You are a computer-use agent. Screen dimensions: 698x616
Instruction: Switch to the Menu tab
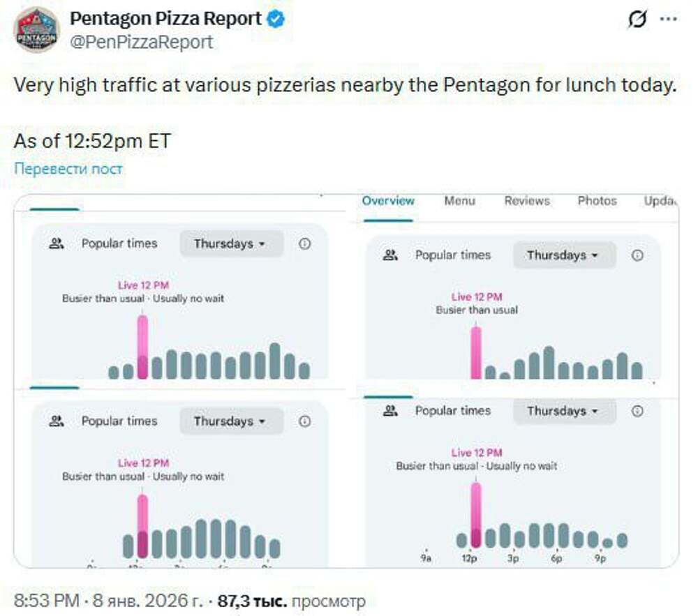tap(459, 201)
